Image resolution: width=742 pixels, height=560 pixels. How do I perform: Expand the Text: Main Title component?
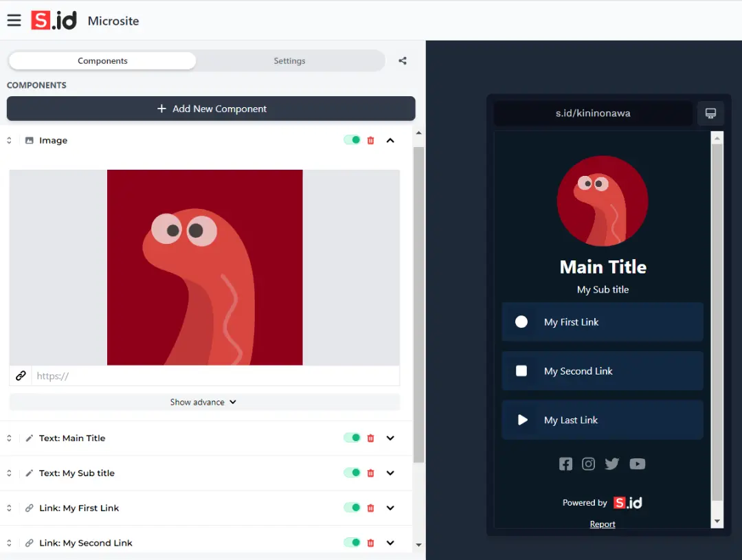pyautogui.click(x=390, y=438)
